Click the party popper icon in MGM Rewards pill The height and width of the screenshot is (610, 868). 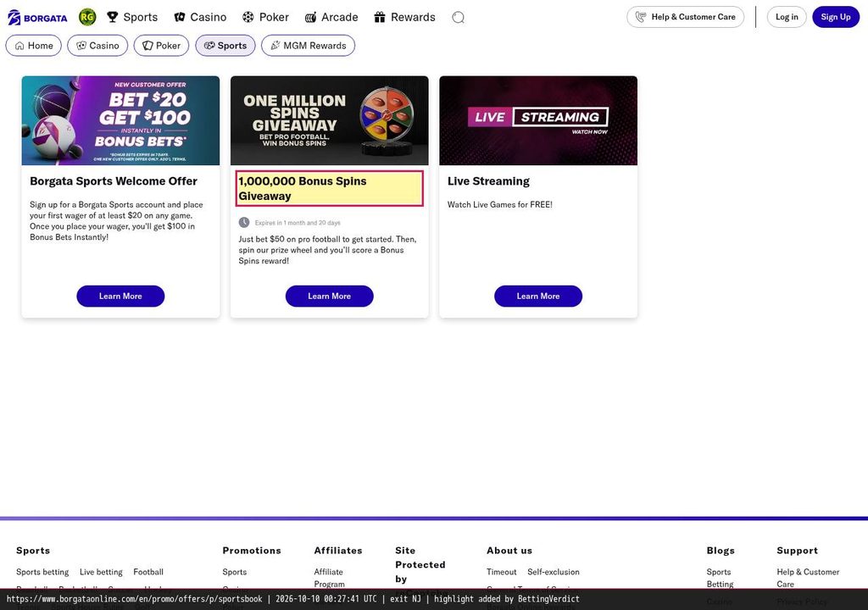[x=275, y=46]
